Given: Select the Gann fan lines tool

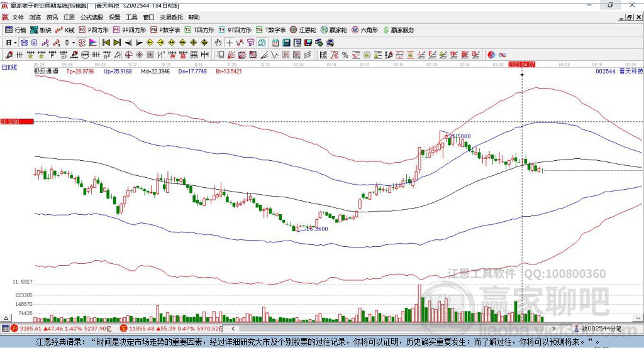Looking at the screenshot, I should click(231, 55).
